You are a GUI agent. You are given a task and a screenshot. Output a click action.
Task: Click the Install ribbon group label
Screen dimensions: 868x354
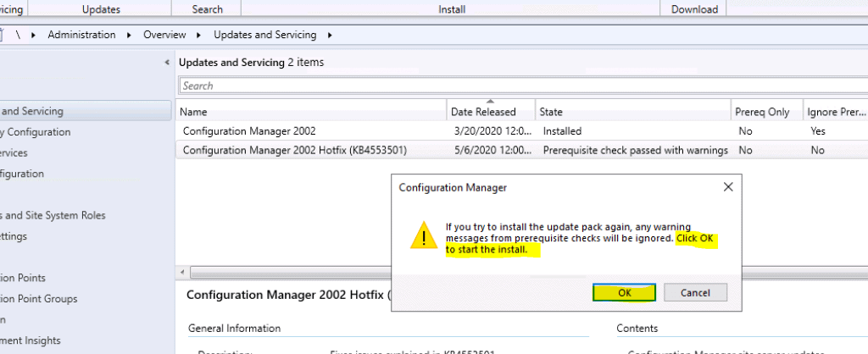452,9
